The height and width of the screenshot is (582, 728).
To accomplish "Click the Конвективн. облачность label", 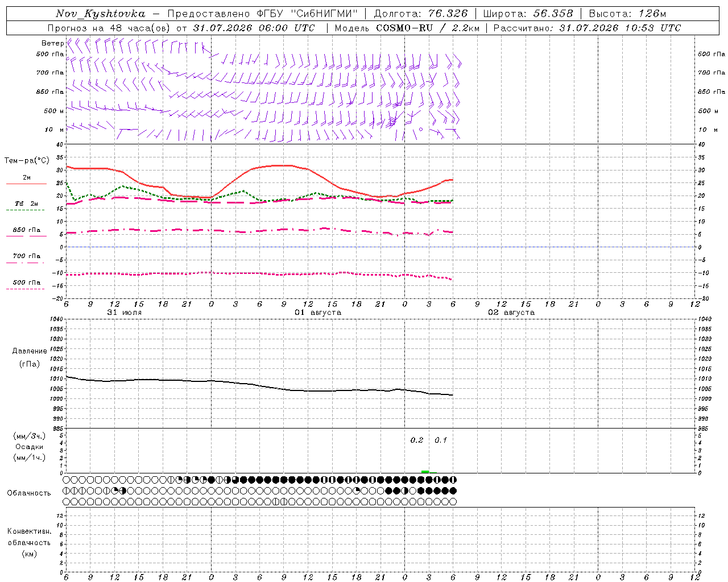I will pyautogui.click(x=29, y=542).
